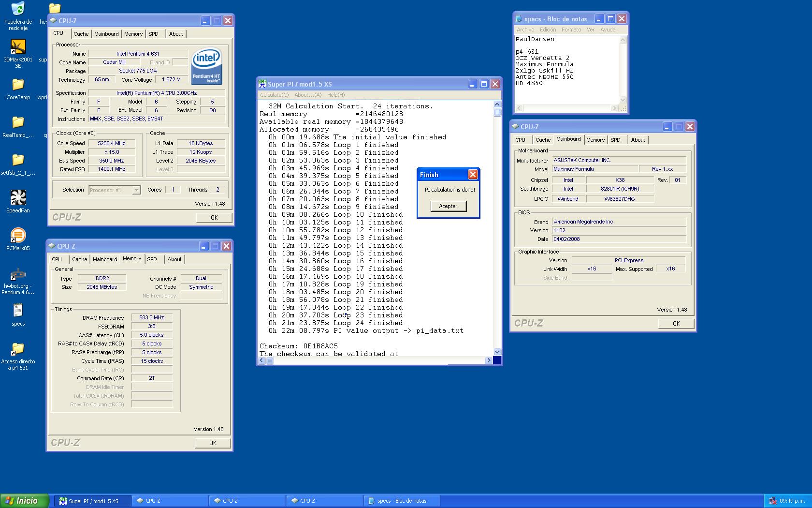Click DRAM Frequency 583.3 MHz value
This screenshot has height=508, width=812.
click(152, 318)
